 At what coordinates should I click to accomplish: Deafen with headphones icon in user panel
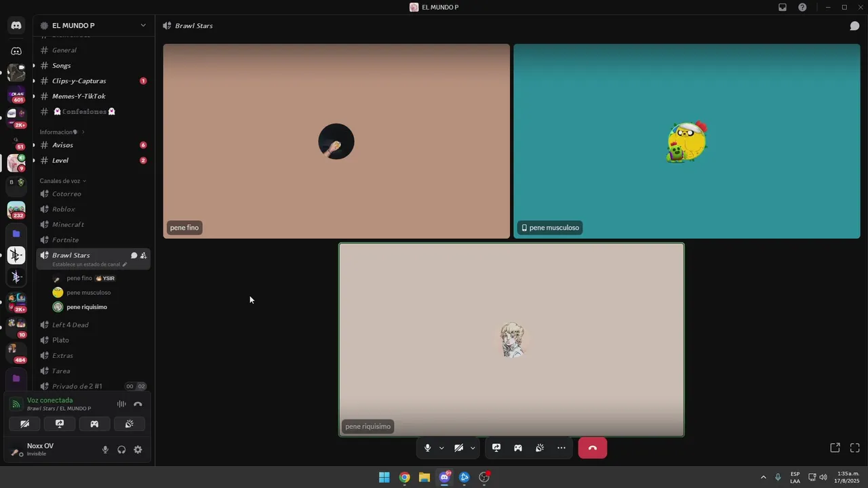point(121,449)
